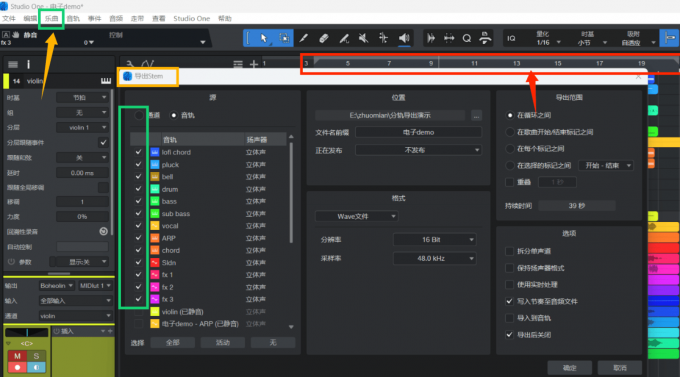Viewport: 680px width, 377px height.
Task: Click the keyboard icon on violin track
Action: (x=106, y=81)
